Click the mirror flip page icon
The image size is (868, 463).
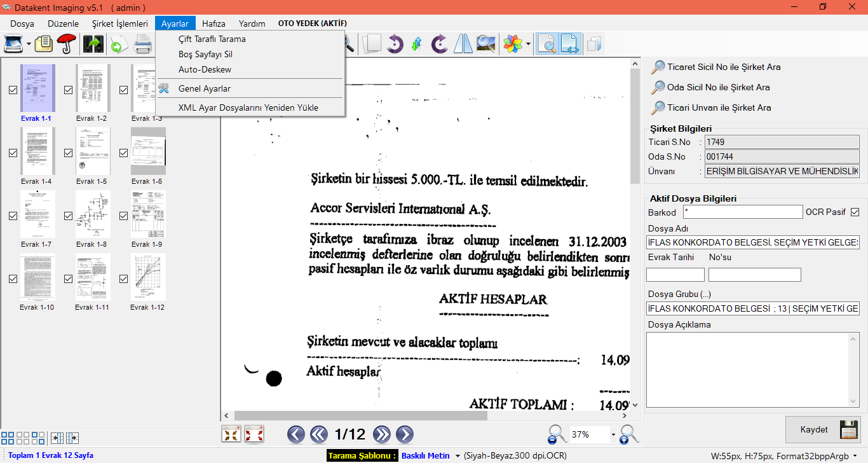463,44
